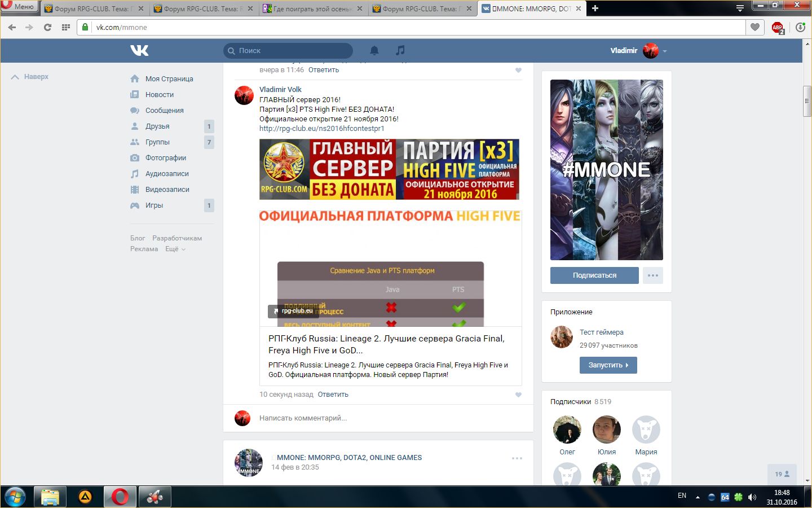This screenshot has height=508, width=812.
Task: Open the Windows Start menu
Action: tap(15, 497)
